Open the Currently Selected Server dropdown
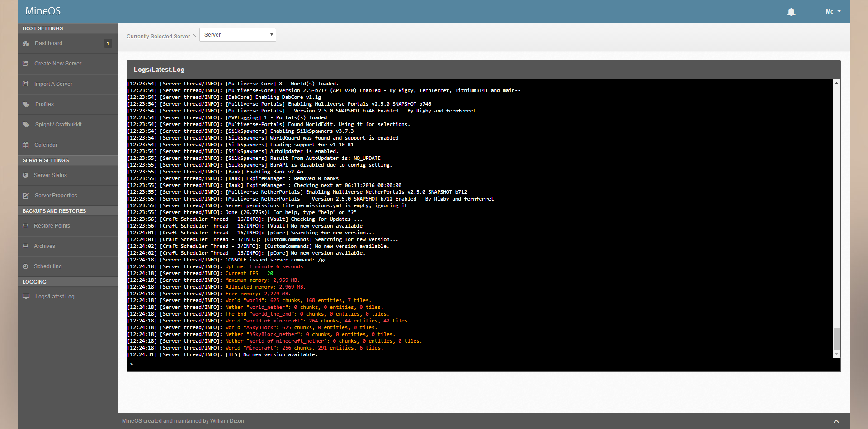 237,35
